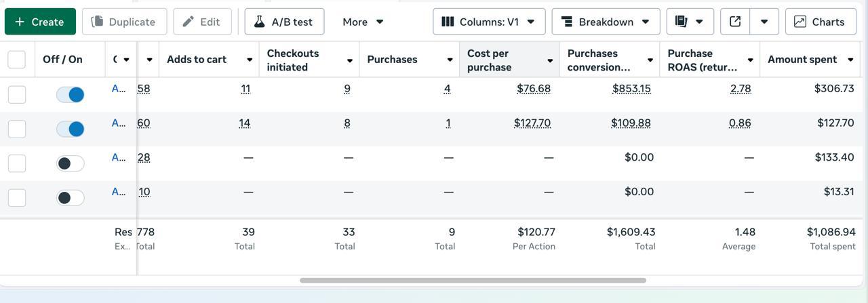Open the Charts view
The height and width of the screenshot is (303, 868).
[x=820, y=22]
